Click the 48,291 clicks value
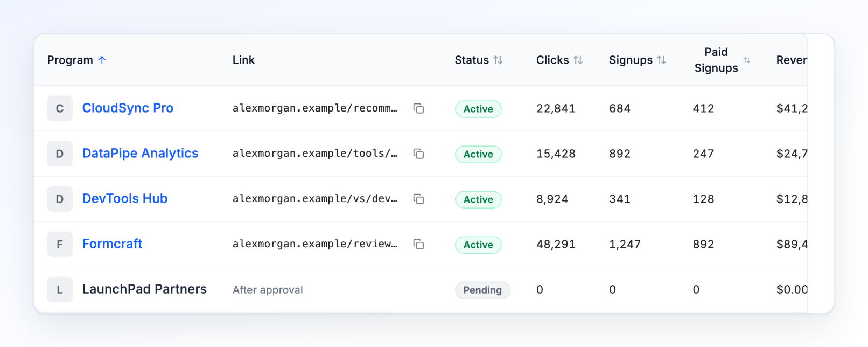Screen dimensions: 868x347 pyautogui.click(x=556, y=244)
